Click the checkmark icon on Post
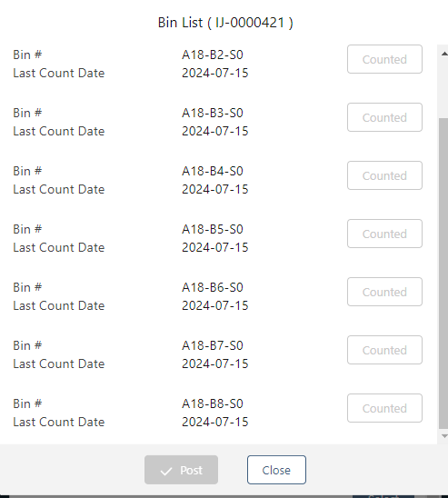The width and height of the screenshot is (448, 498). [x=166, y=471]
